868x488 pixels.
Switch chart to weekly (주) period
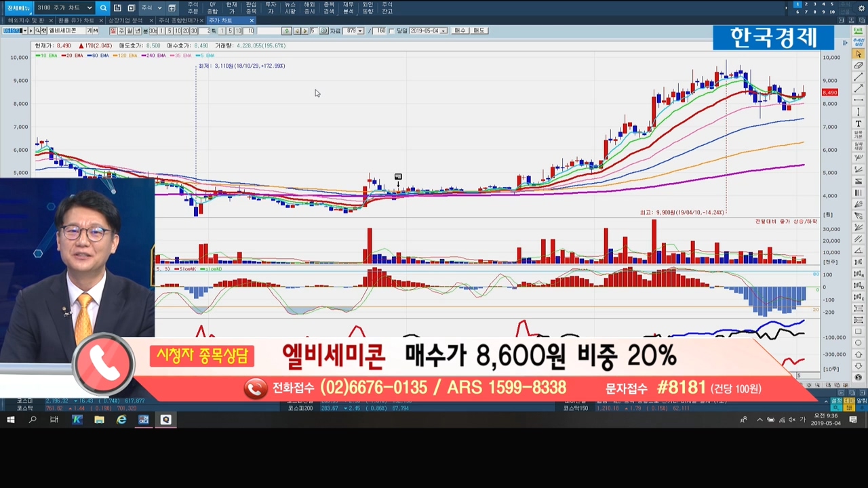122,31
